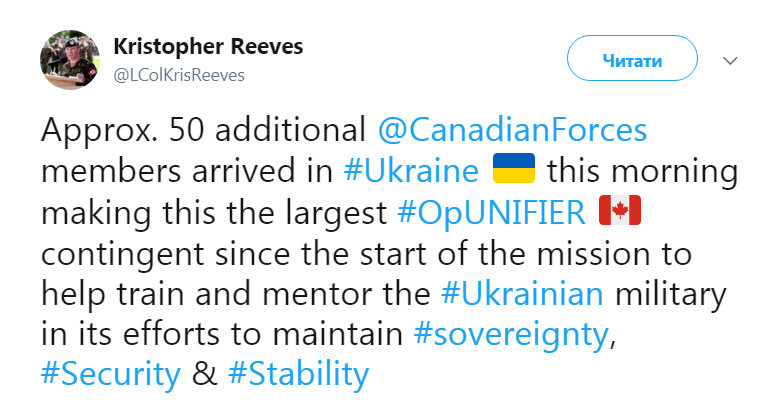
Task: Click the "help train and mentor the" text
Action: pos(236,294)
